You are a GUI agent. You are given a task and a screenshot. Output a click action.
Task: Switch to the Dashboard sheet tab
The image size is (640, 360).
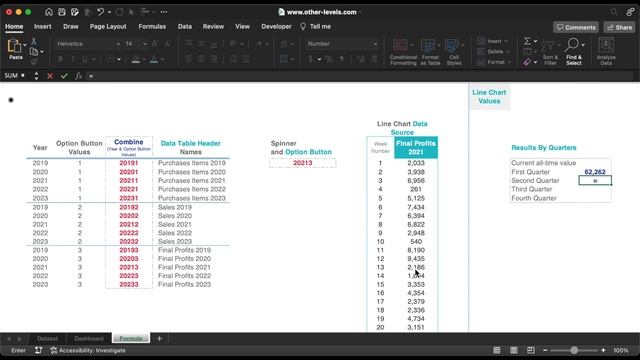coord(89,338)
